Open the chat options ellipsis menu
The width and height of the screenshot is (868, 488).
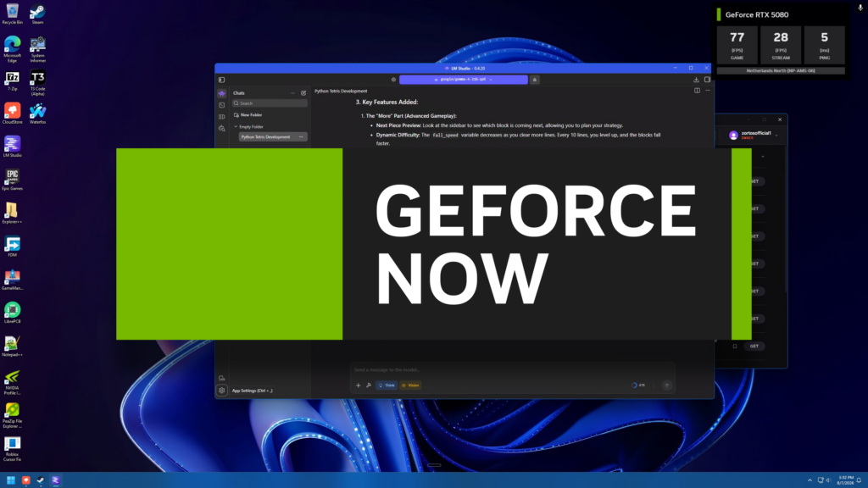(708, 91)
